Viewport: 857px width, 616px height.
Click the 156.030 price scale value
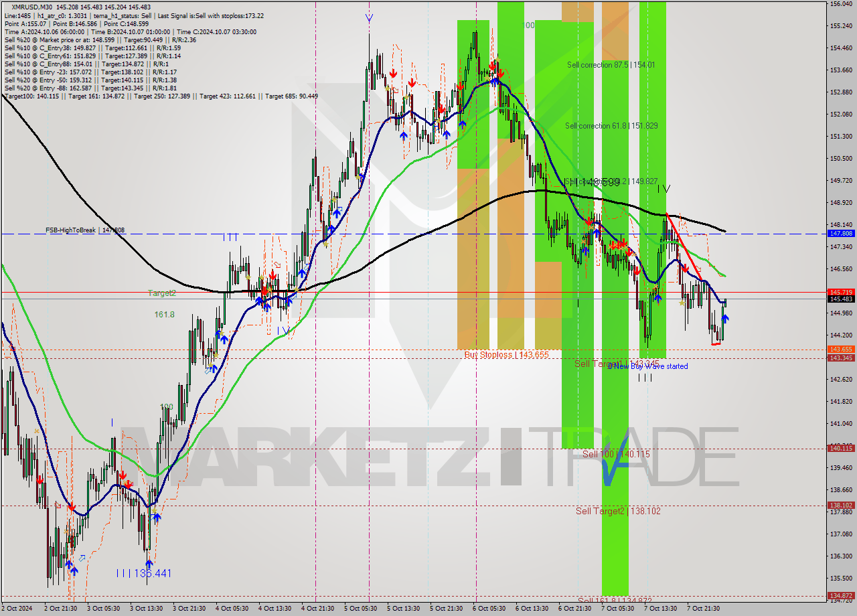[x=841, y=4]
